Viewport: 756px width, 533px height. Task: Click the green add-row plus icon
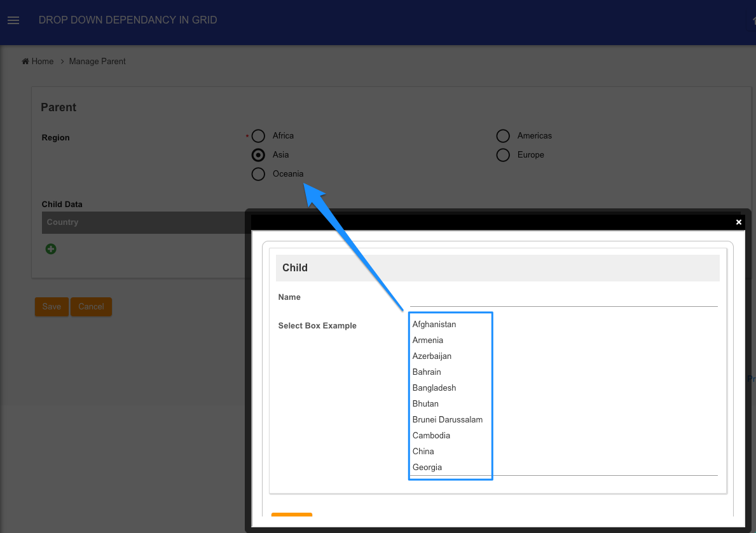click(51, 248)
